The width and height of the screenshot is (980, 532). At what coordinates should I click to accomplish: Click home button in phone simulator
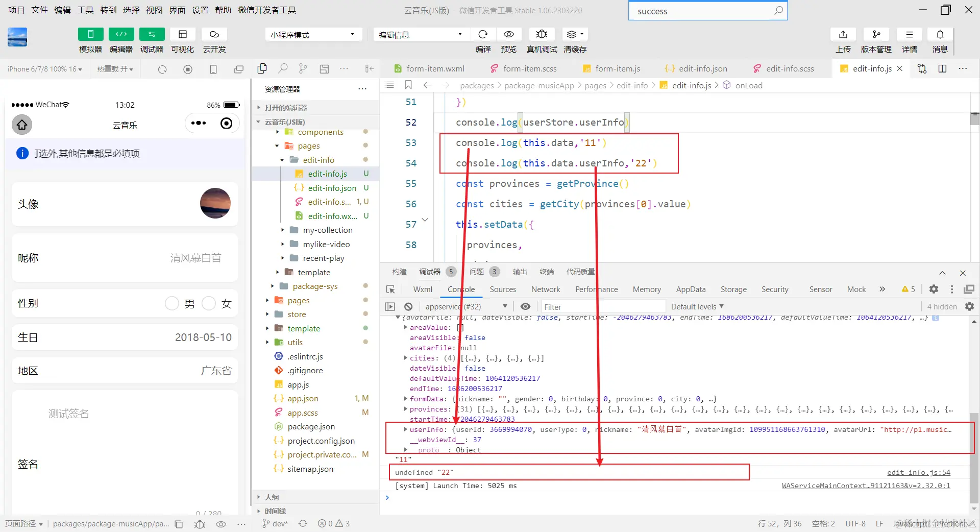pyautogui.click(x=22, y=124)
